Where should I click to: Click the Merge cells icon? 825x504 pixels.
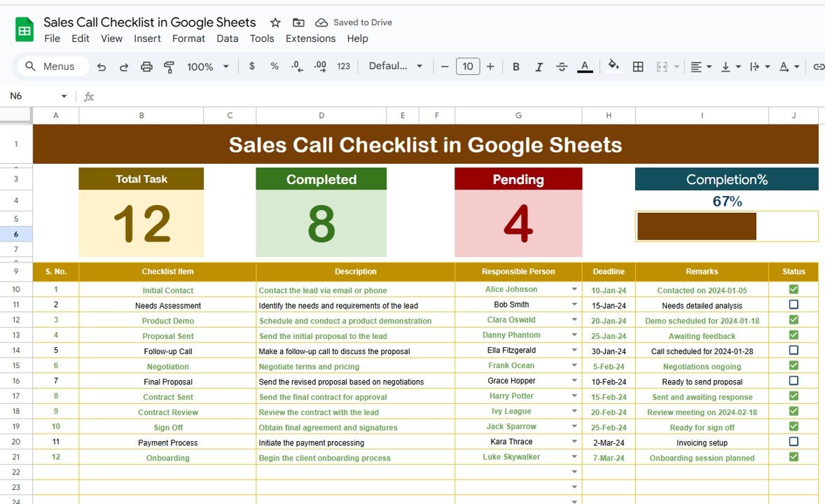click(662, 66)
